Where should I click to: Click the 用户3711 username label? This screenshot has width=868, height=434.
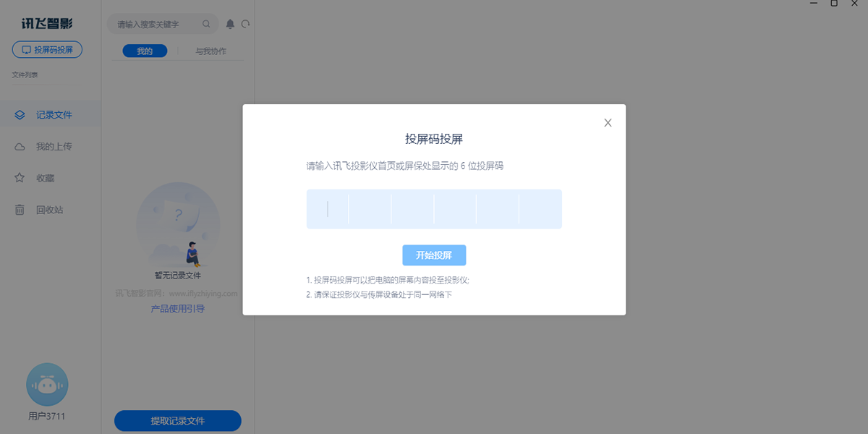pos(47,416)
